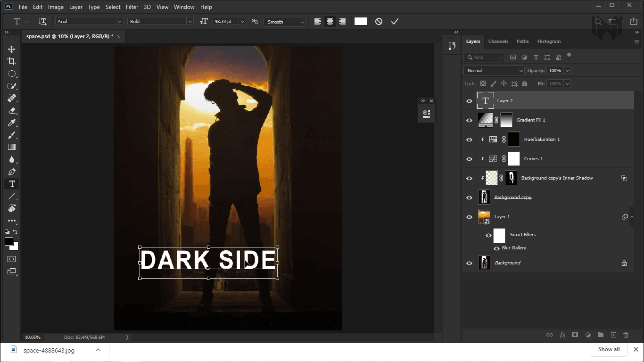Select the Pen tool

12,172
